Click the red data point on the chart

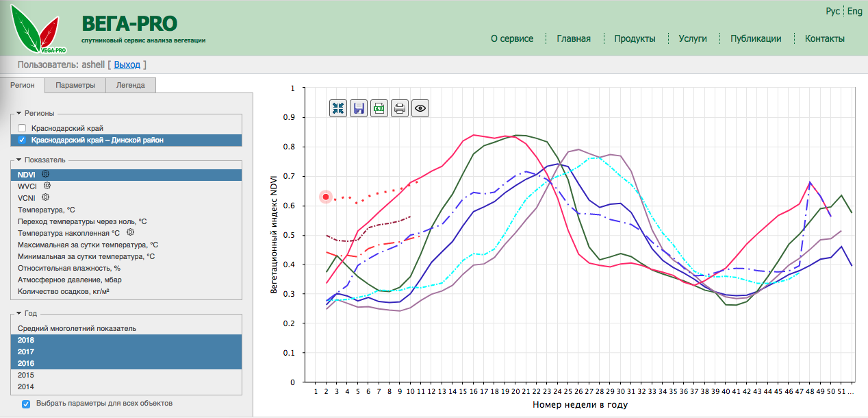click(326, 197)
